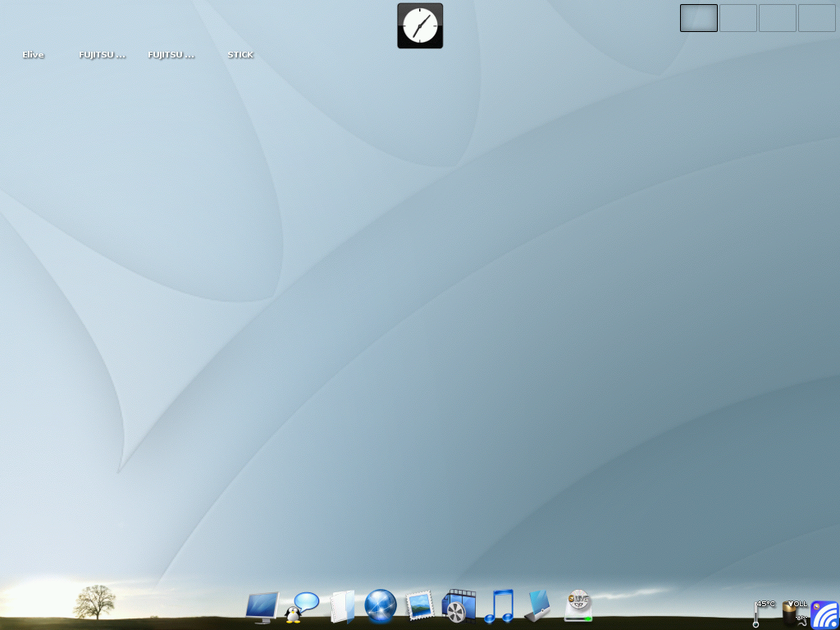Switch to fourth virtual desktop in pager
The width and height of the screenshot is (840, 630).
817,18
